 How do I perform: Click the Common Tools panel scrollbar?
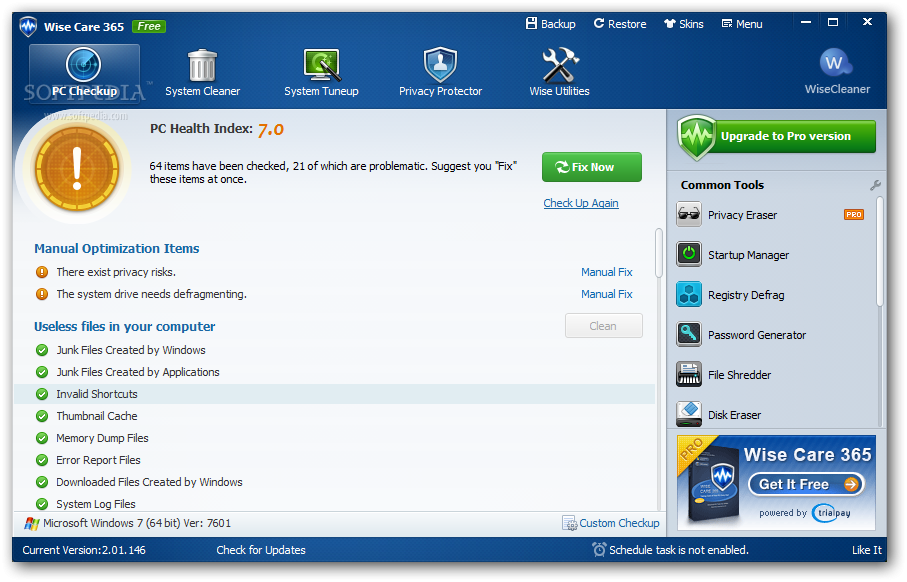pos(880,252)
